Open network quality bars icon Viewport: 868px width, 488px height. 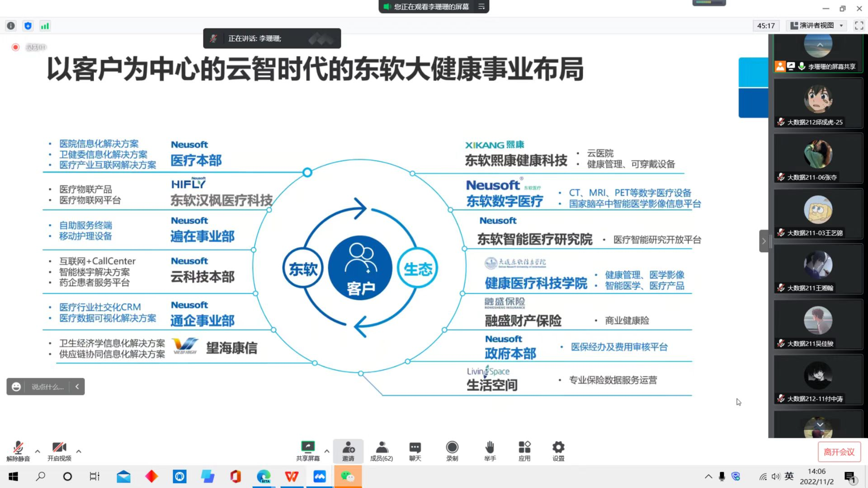point(45,26)
